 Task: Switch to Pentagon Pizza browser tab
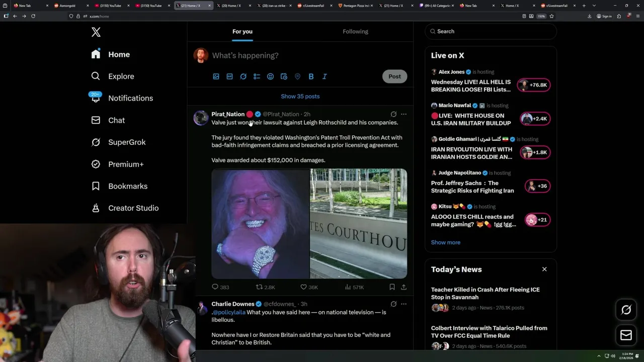355,6
